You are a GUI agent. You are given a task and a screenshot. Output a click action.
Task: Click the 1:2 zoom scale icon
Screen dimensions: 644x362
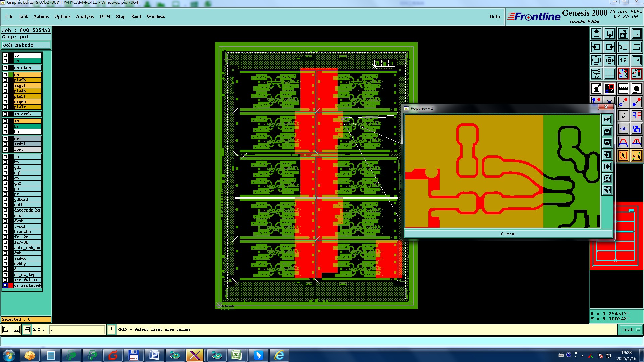coord(623,60)
